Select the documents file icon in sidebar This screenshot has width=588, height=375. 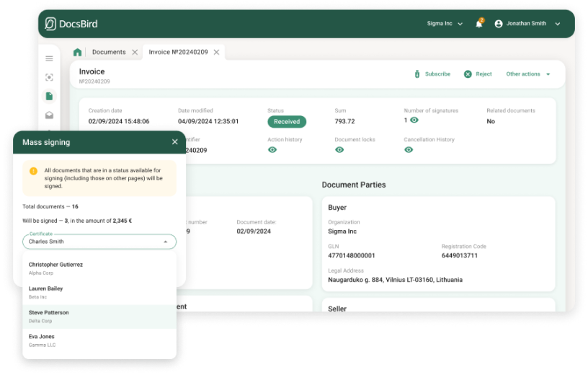coord(49,96)
